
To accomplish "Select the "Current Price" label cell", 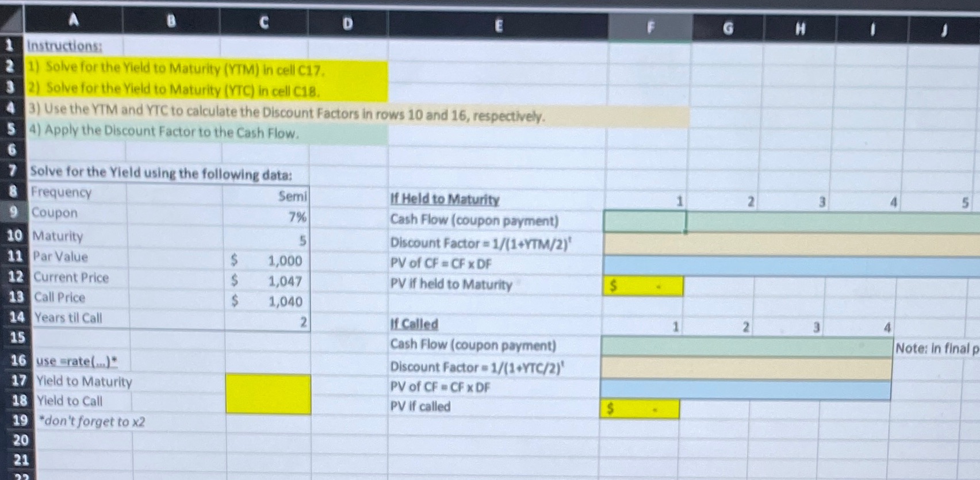I will [x=71, y=277].
